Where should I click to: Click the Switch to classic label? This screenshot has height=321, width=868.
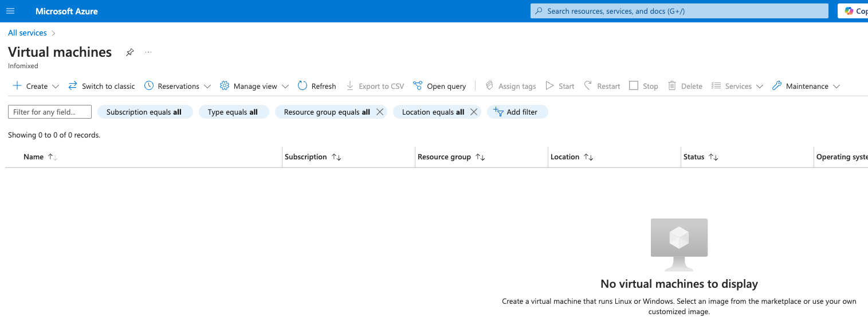(108, 86)
